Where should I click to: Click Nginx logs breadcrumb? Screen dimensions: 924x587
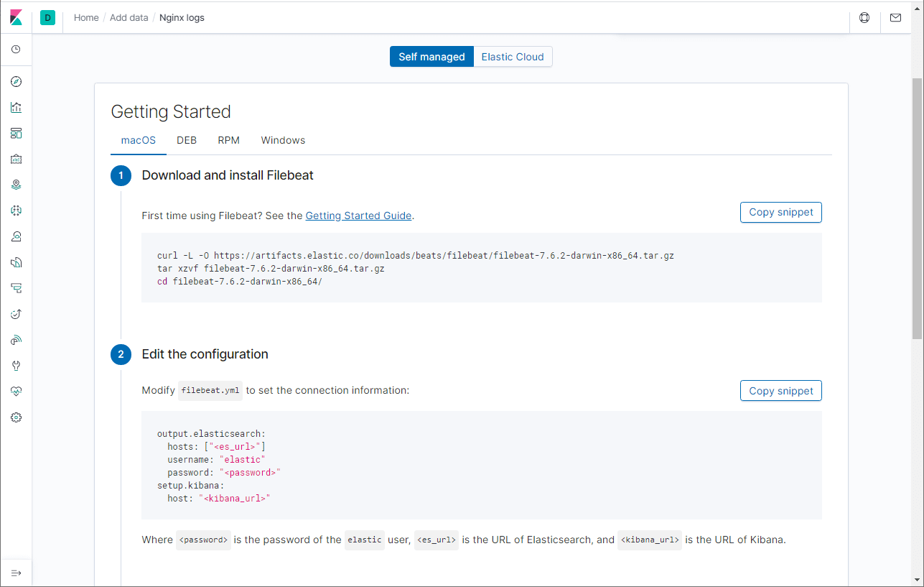pyautogui.click(x=182, y=17)
